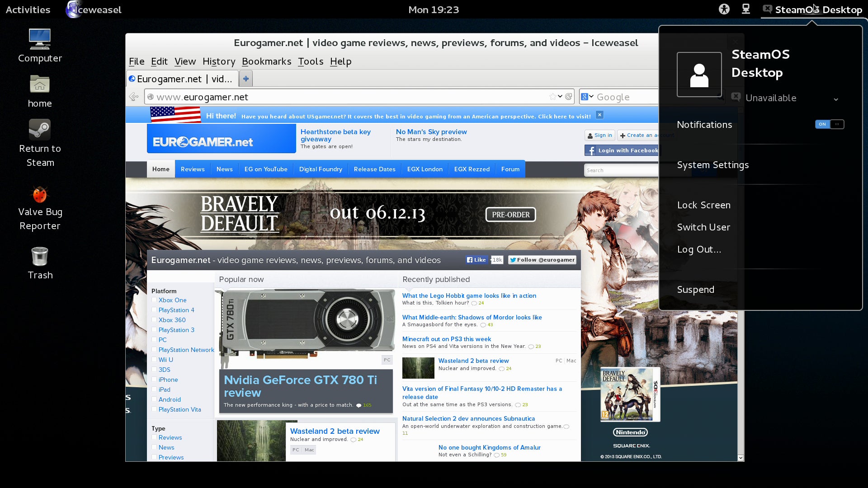Select the Eurogamer.net browser tab
The width and height of the screenshot is (868, 488).
tap(182, 79)
